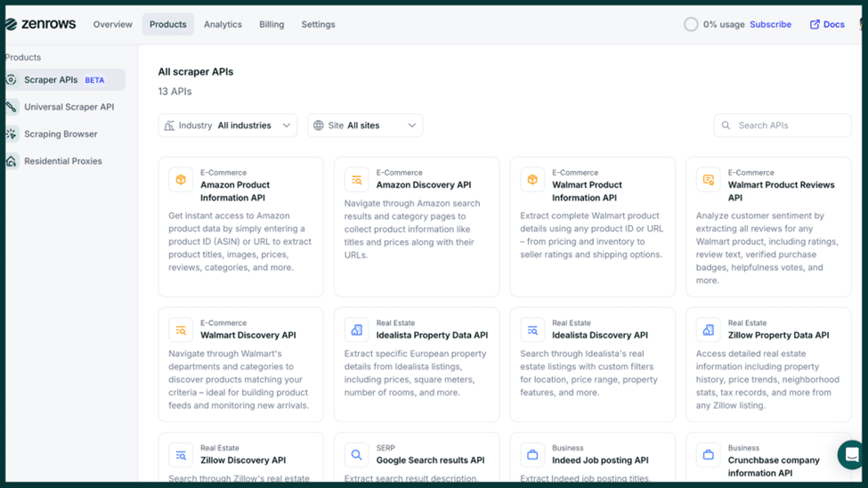Screen dimensions: 868x488
Task: Click the Indeed Job posting API icon
Action: point(532,455)
